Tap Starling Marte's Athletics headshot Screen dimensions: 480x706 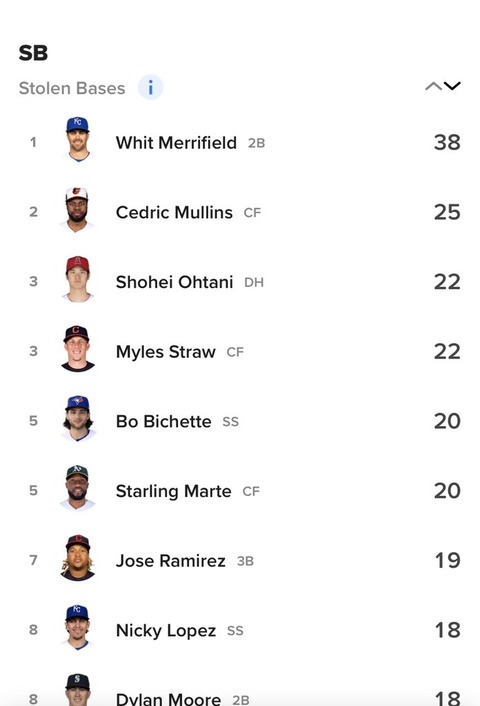point(77,488)
